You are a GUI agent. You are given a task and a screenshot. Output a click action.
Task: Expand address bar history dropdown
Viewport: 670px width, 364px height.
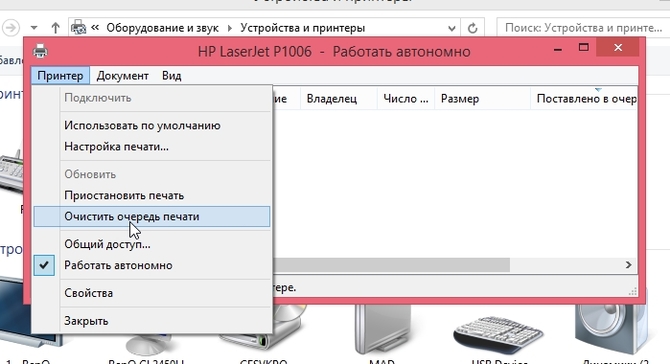click(452, 28)
